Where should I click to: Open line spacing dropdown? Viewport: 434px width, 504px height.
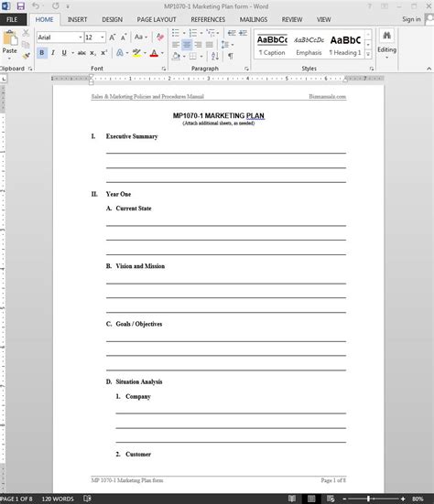coord(227,45)
